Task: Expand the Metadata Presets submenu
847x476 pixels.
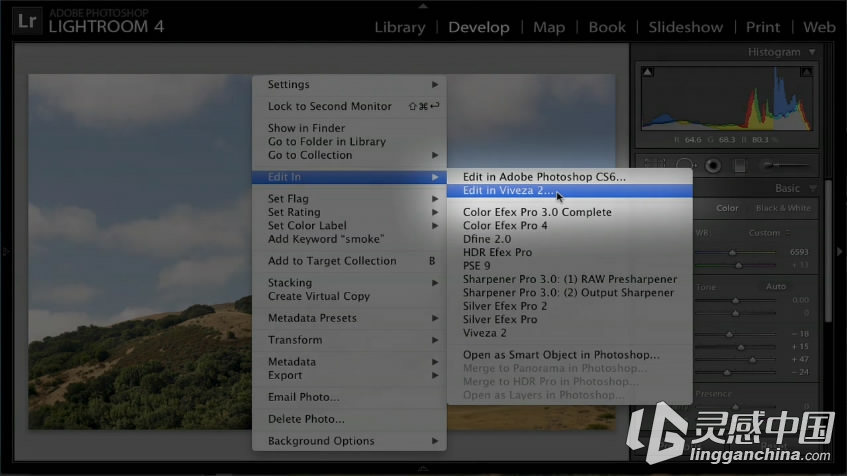Action: (x=349, y=318)
